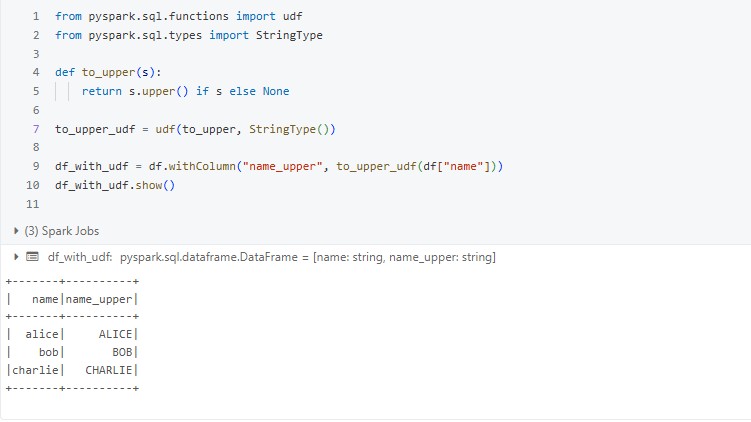Click 'charlie' cell in output table

coord(35,370)
